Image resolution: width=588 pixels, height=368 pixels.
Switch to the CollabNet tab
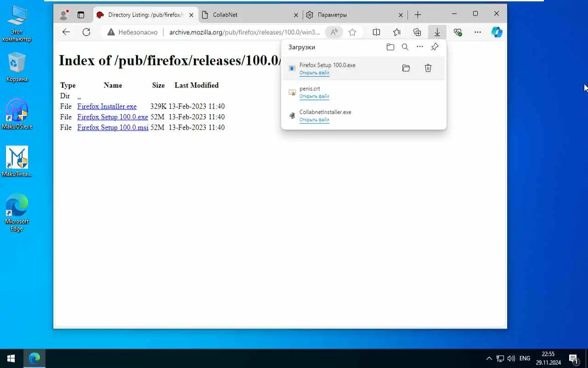tap(250, 15)
